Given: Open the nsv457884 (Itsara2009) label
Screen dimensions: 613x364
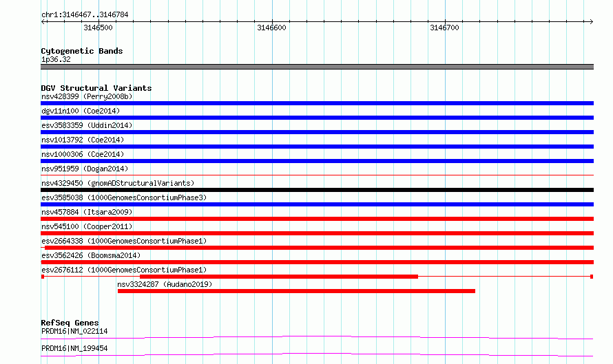Looking at the screenshot, I should click(x=87, y=212).
